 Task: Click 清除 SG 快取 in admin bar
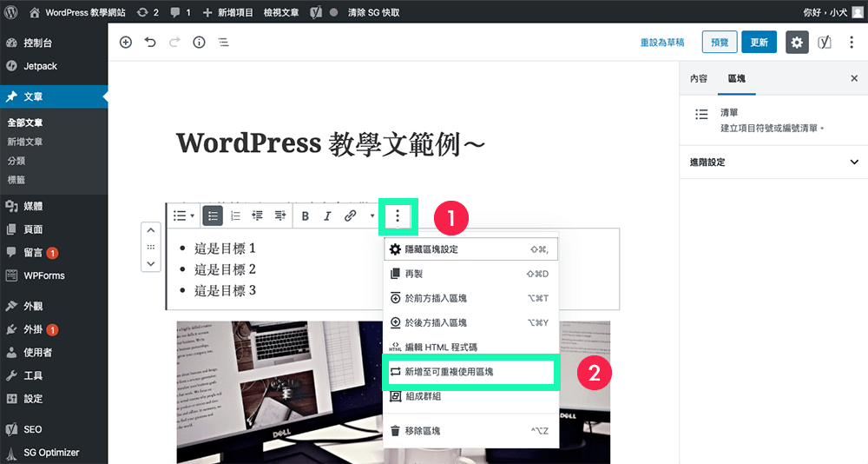[373, 12]
